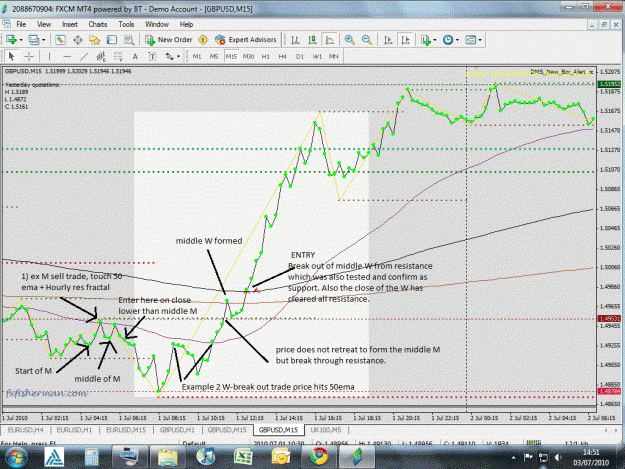Viewport: 625px width, 469px height.
Task: Open the View menu
Action: [44, 24]
